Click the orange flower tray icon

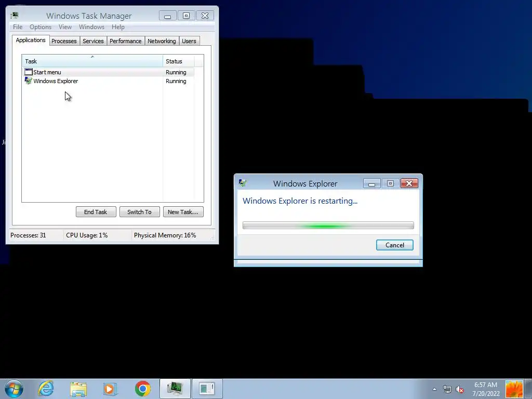click(x=514, y=389)
